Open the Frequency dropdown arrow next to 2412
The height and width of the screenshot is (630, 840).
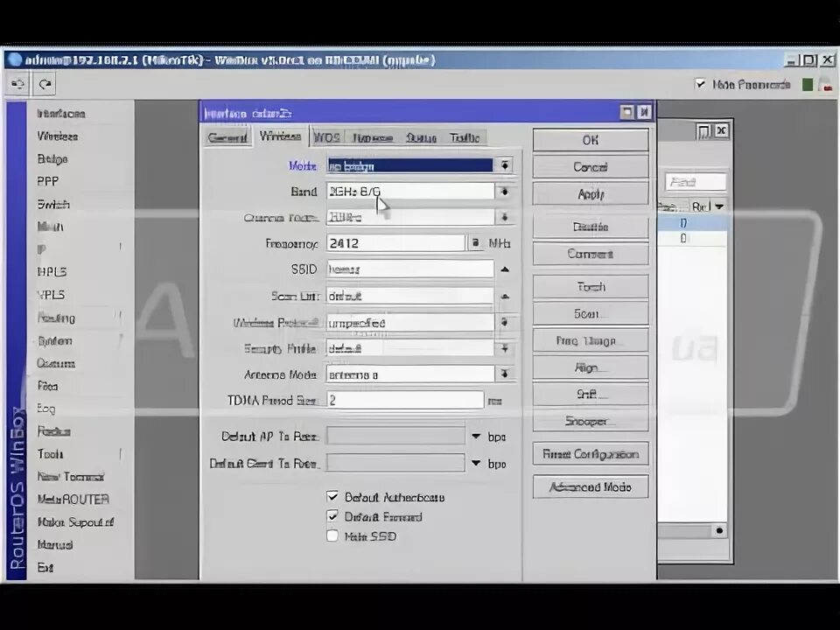[x=475, y=243]
